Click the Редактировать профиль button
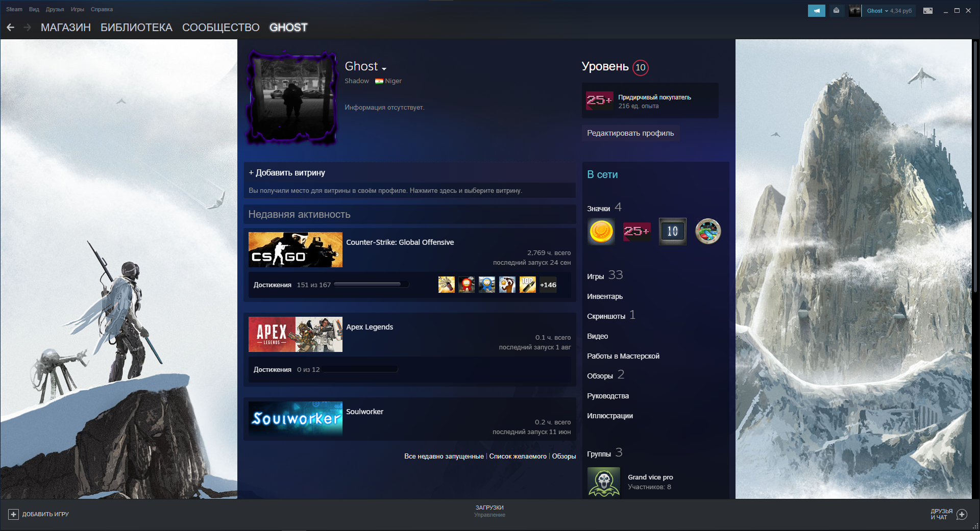This screenshot has width=980, height=531. point(630,133)
